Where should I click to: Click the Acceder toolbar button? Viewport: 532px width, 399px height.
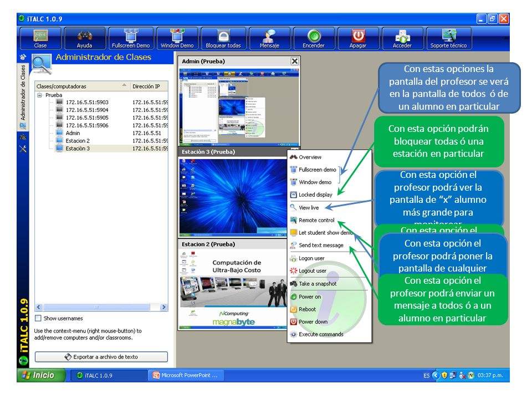click(402, 39)
